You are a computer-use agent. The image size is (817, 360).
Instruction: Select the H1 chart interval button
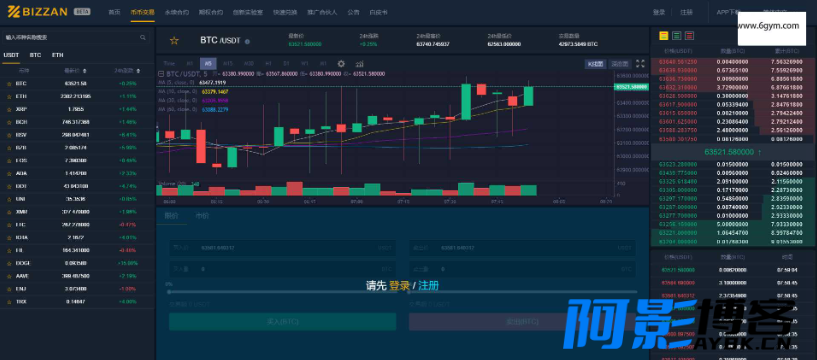point(268,64)
